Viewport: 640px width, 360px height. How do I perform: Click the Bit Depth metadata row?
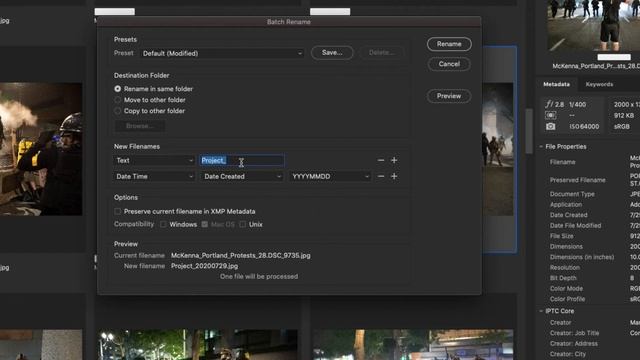coord(594,278)
